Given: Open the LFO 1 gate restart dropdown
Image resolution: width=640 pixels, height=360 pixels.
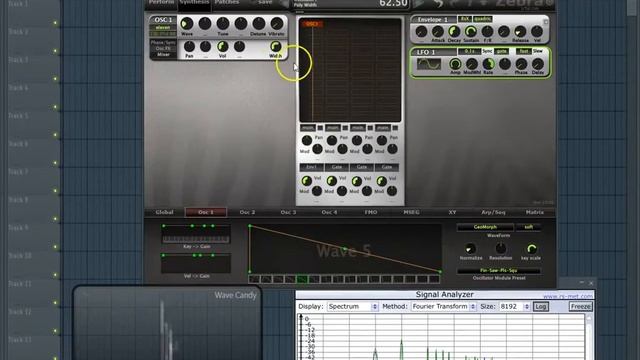Looking at the screenshot, I should tap(501, 51).
